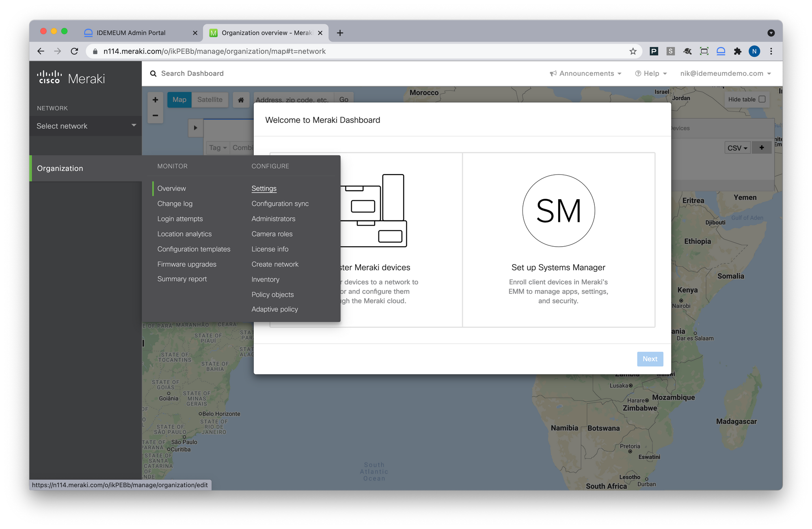Open the nik@idemeumdemo.com account menu
The width and height of the screenshot is (812, 529).
pyautogui.click(x=726, y=73)
